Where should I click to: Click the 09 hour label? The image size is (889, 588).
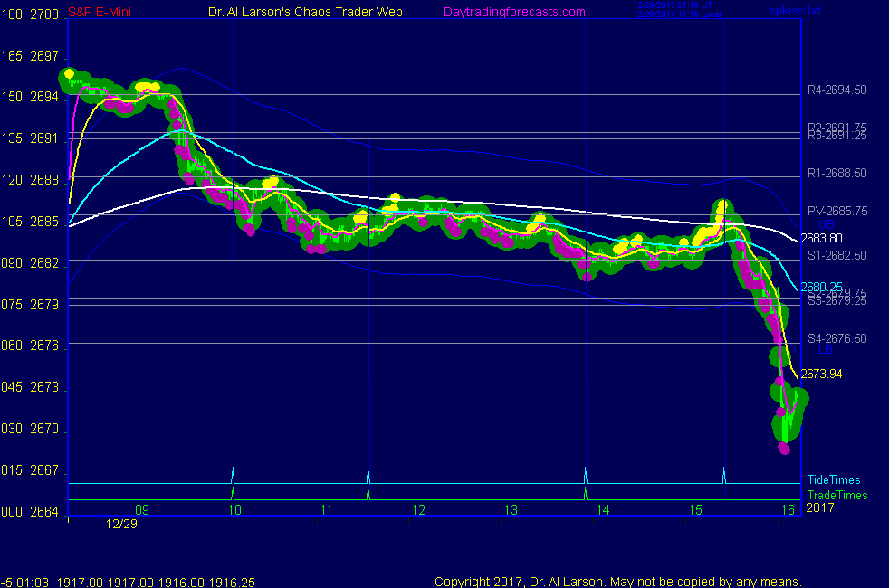pyautogui.click(x=142, y=510)
